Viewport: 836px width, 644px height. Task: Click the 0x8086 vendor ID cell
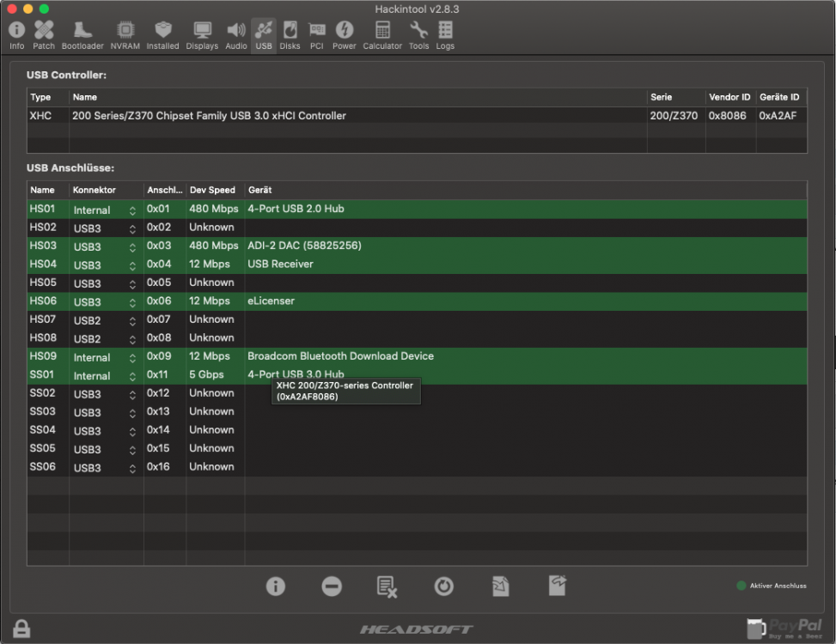(727, 116)
